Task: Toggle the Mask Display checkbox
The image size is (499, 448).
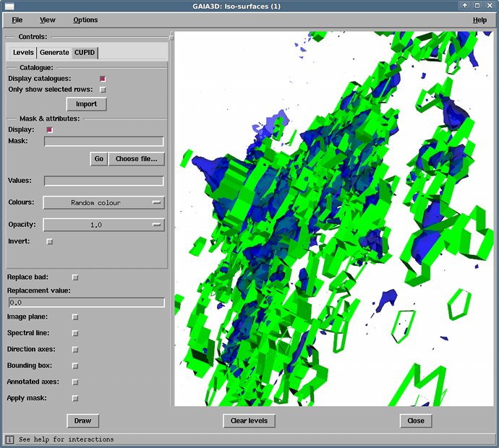Action: coord(49,130)
